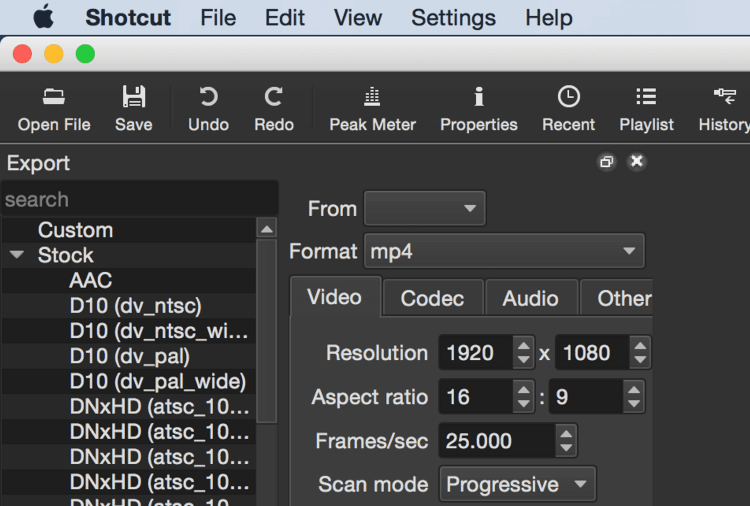Increase the aspect ratio 9 value
The image size is (750, 506).
(x=634, y=389)
